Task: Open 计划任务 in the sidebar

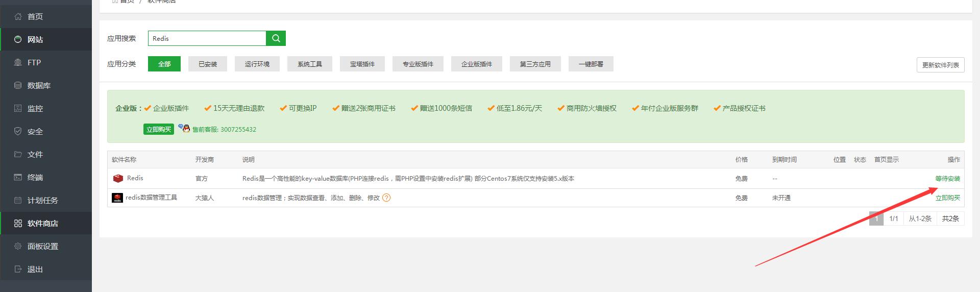Action: coord(42,200)
